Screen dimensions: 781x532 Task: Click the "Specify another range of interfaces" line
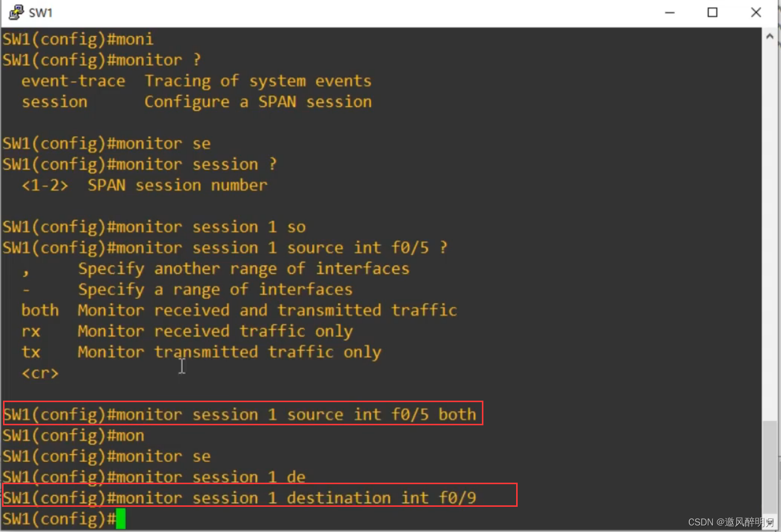coord(244,269)
